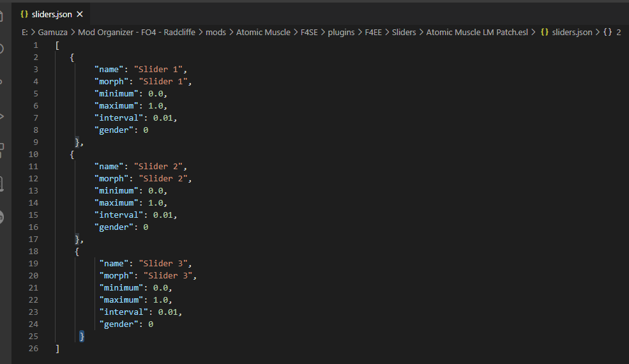Click the highlighted closing brace on line 25

[x=82, y=337]
